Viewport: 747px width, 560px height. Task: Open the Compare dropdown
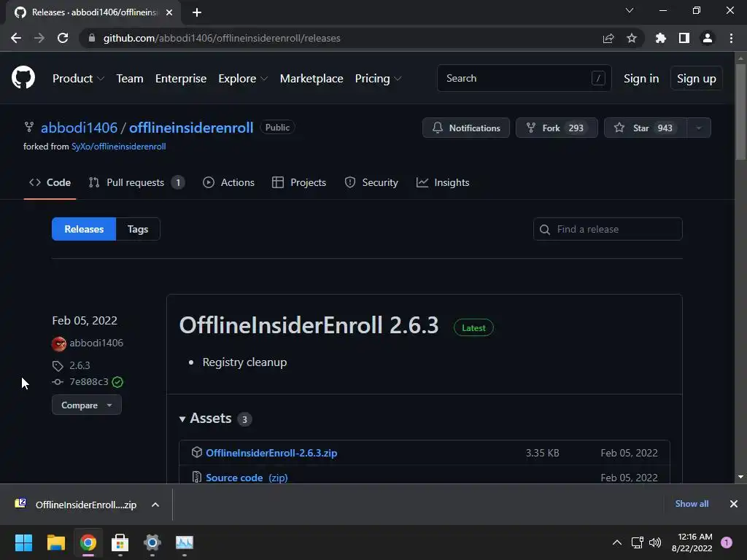(87, 405)
